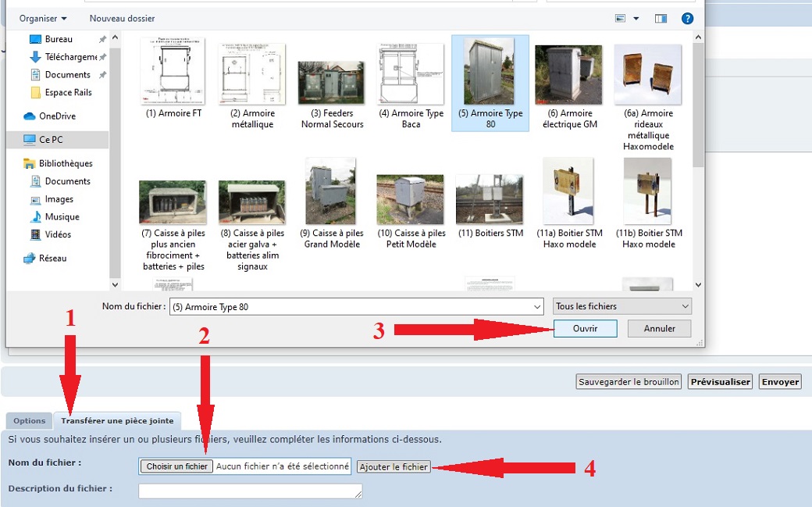Screen dimensions: 812x507
Task: Toggle the preview pane icon
Action: point(661,18)
